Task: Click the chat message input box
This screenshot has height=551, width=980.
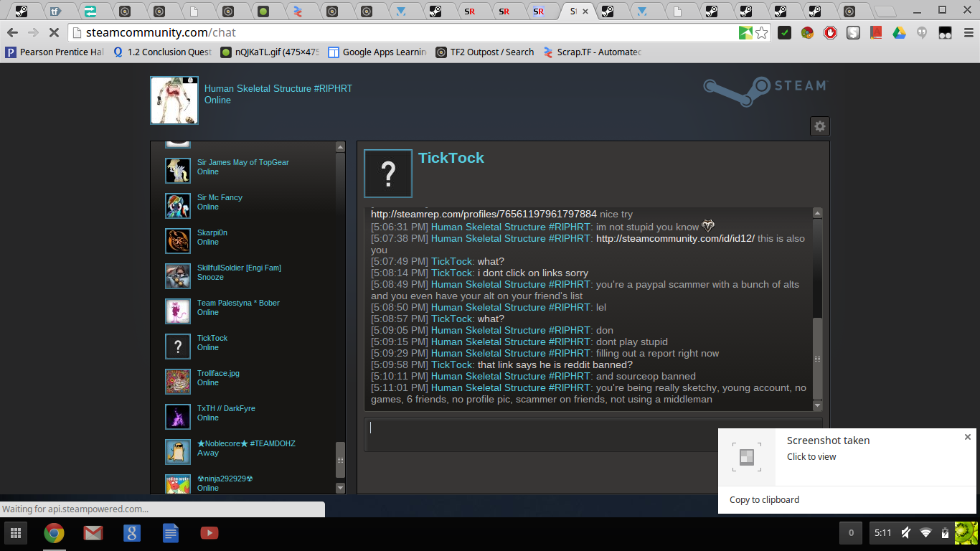Action: 538,434
